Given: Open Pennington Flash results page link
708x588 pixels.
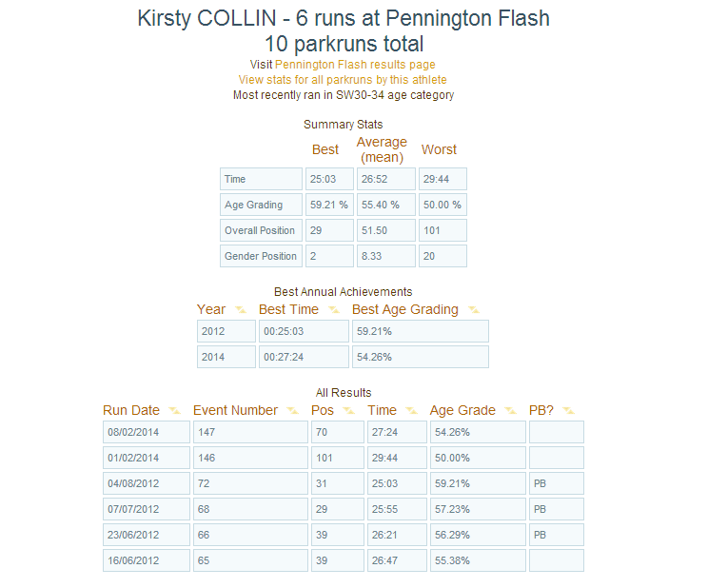Looking at the screenshot, I should [355, 65].
